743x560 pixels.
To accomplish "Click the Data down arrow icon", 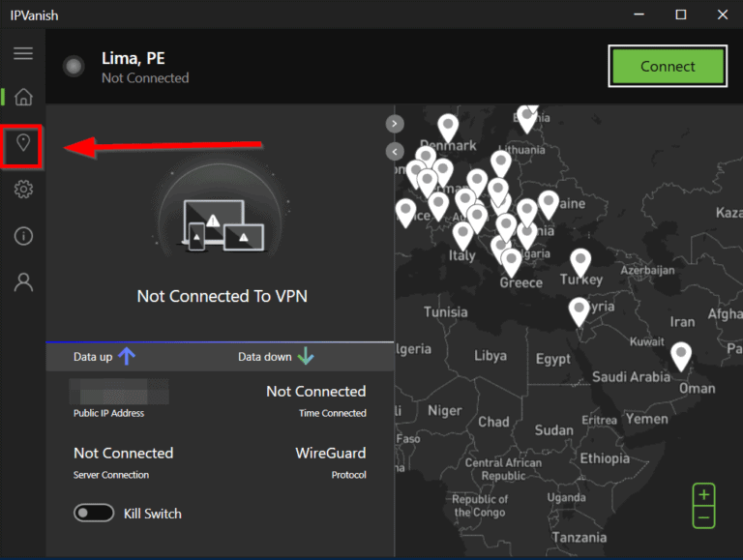I will pyautogui.click(x=306, y=356).
